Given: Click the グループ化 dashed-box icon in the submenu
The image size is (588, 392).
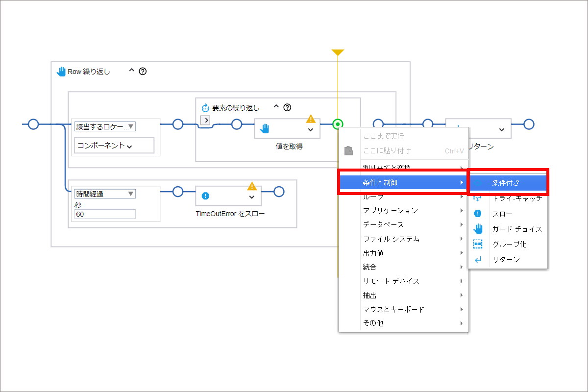Looking at the screenshot, I should [x=478, y=244].
